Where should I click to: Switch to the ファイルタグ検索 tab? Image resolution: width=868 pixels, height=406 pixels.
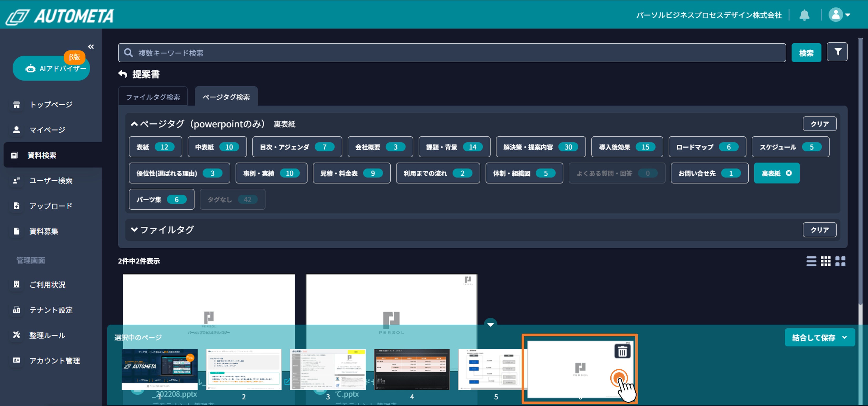coord(153,97)
